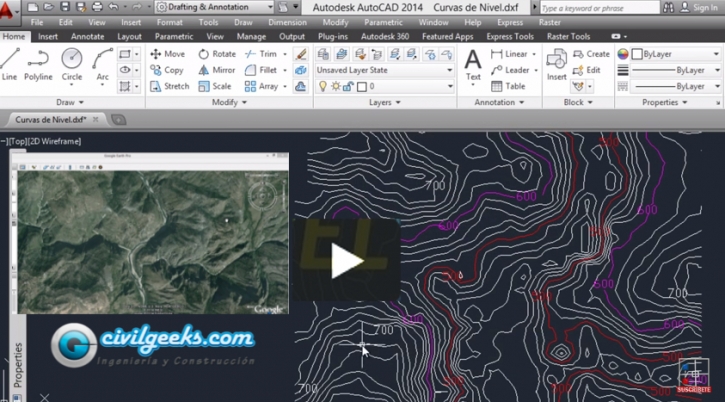
Task: Activate the Mirror tool
Action: 217,70
